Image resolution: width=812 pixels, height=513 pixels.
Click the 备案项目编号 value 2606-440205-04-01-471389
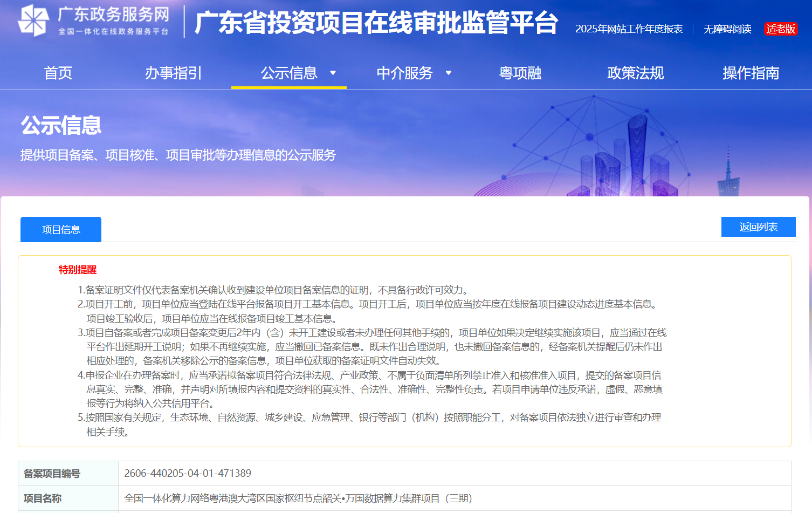[x=188, y=474]
